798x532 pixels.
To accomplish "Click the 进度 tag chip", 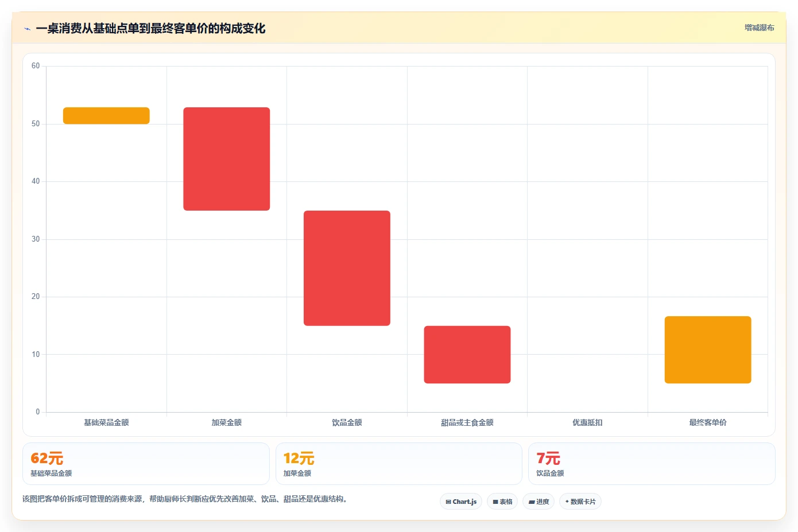I will pyautogui.click(x=539, y=502).
